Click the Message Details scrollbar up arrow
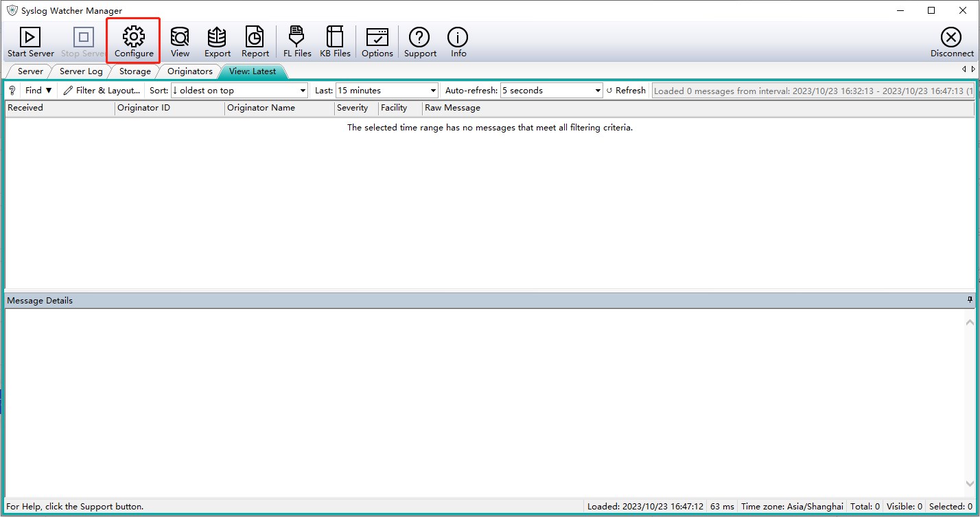980x517 pixels. [x=969, y=322]
